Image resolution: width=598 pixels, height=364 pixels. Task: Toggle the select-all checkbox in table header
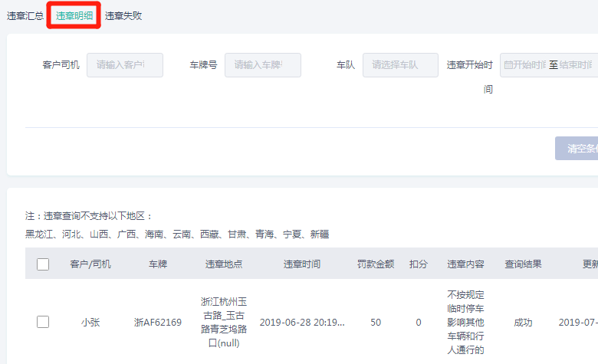click(43, 264)
